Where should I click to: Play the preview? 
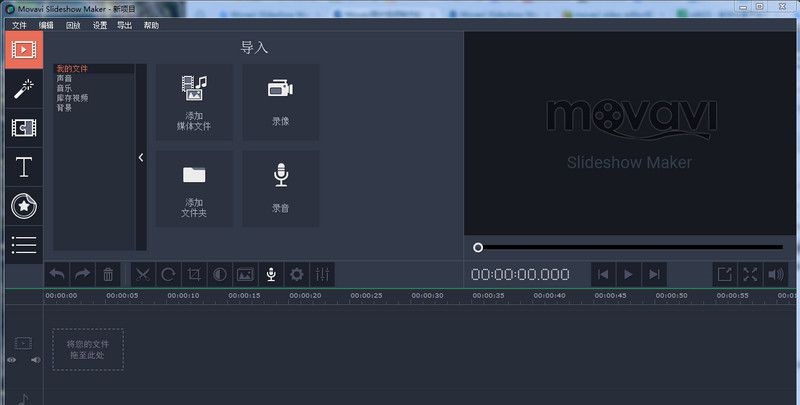(629, 274)
